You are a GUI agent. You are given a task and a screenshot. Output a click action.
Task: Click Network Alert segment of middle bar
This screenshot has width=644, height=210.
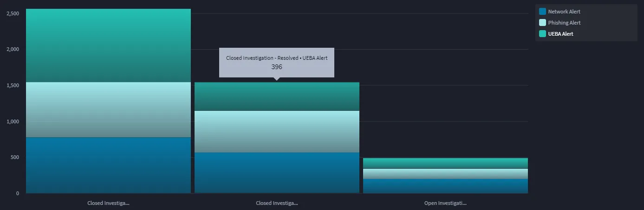point(277,173)
